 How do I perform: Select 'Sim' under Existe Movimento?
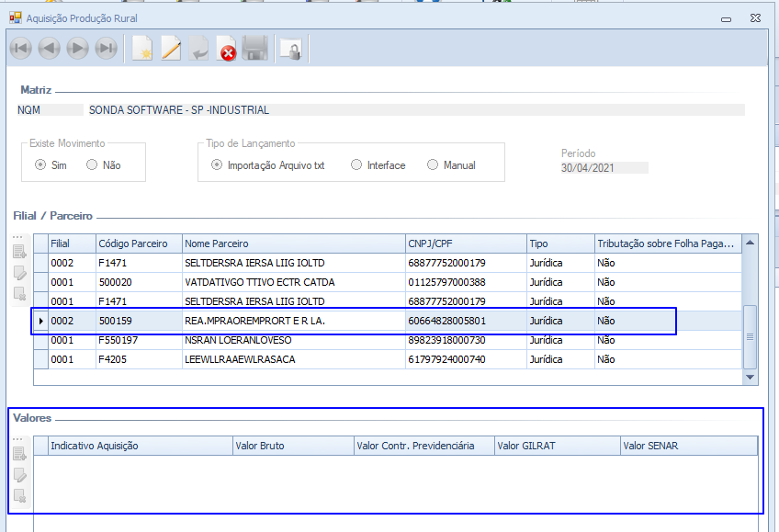40,165
